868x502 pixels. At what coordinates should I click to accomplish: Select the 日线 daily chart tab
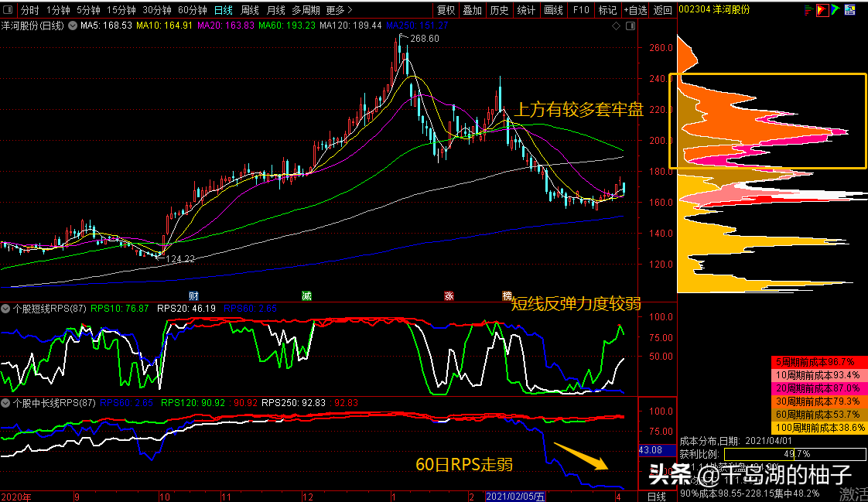point(224,10)
